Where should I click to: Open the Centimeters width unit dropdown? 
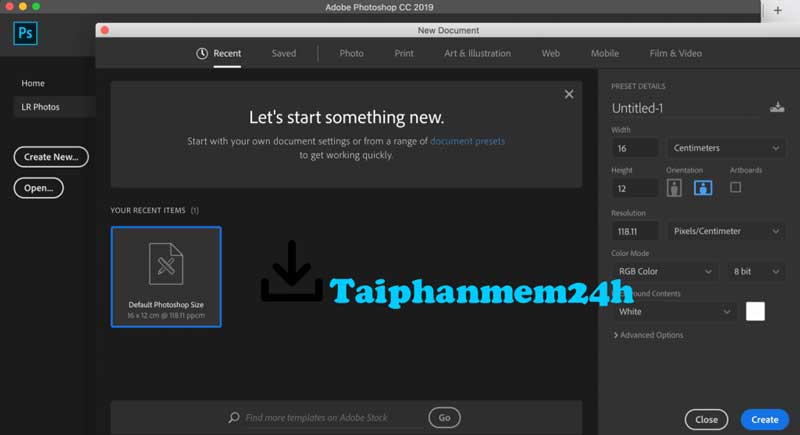tap(725, 148)
